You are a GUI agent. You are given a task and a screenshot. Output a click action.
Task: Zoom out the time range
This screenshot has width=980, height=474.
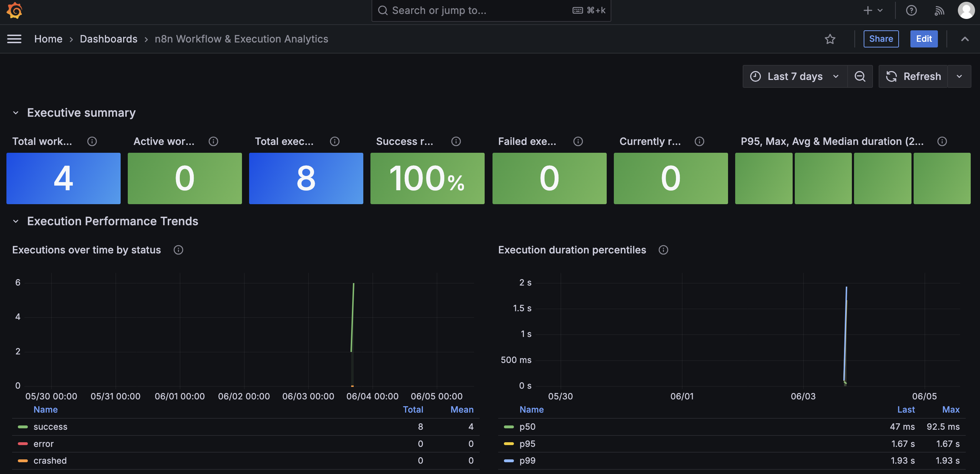[860, 76]
